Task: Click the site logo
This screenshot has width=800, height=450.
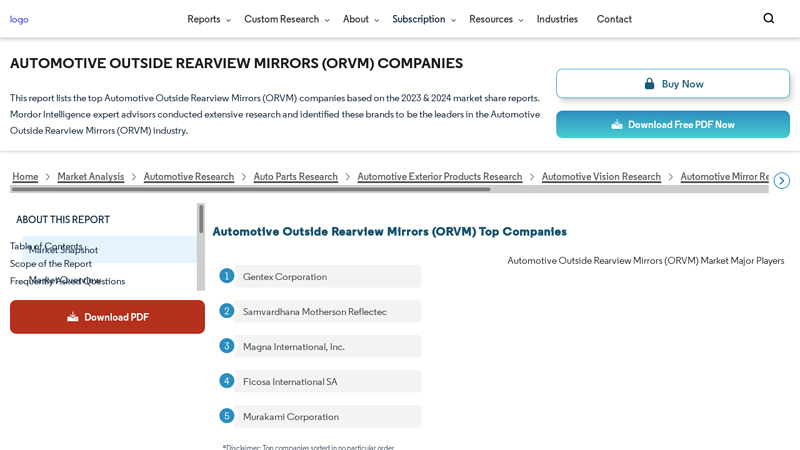Action: (x=19, y=19)
